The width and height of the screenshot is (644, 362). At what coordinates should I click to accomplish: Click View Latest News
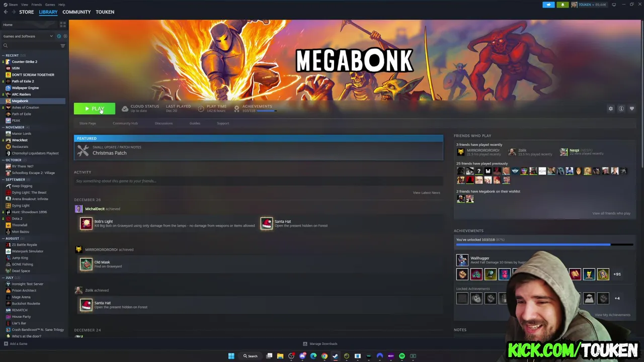(427, 193)
